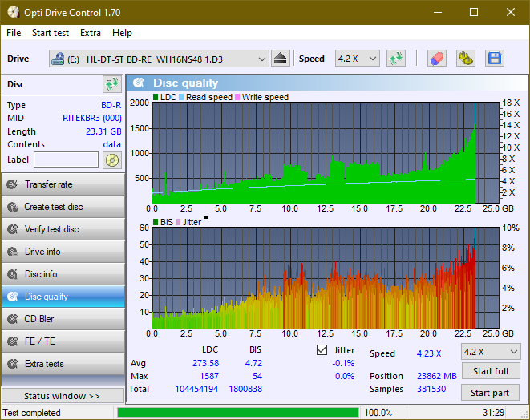Open the Drive info label

(x=42, y=252)
